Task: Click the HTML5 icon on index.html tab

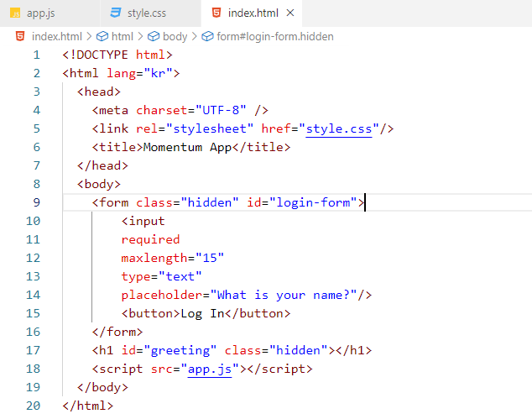Action: [216, 13]
